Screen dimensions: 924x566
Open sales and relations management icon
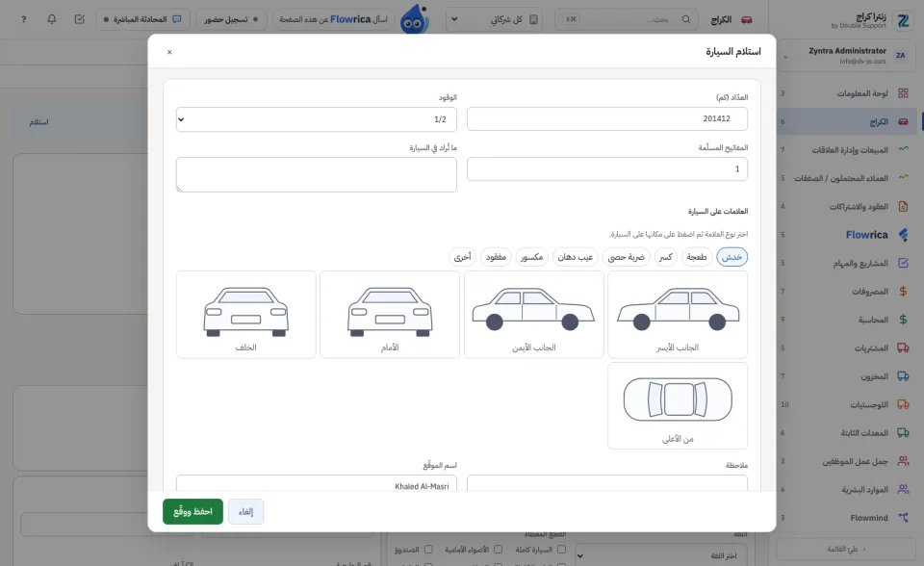(903, 150)
